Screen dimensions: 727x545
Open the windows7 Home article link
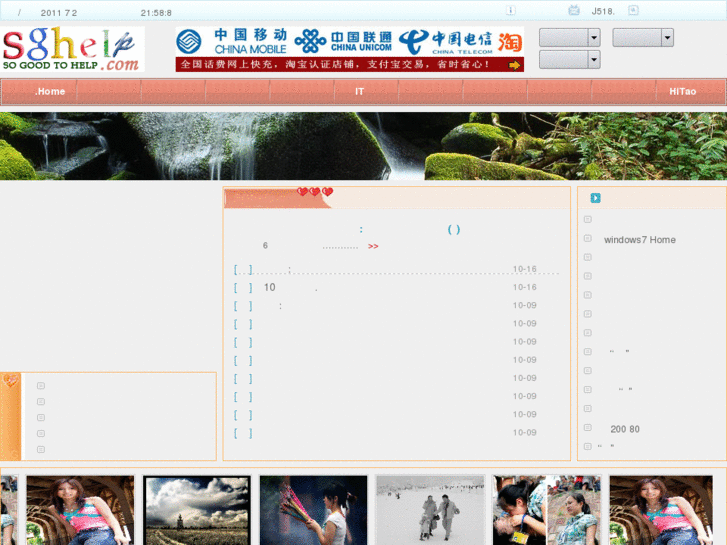[639, 240]
